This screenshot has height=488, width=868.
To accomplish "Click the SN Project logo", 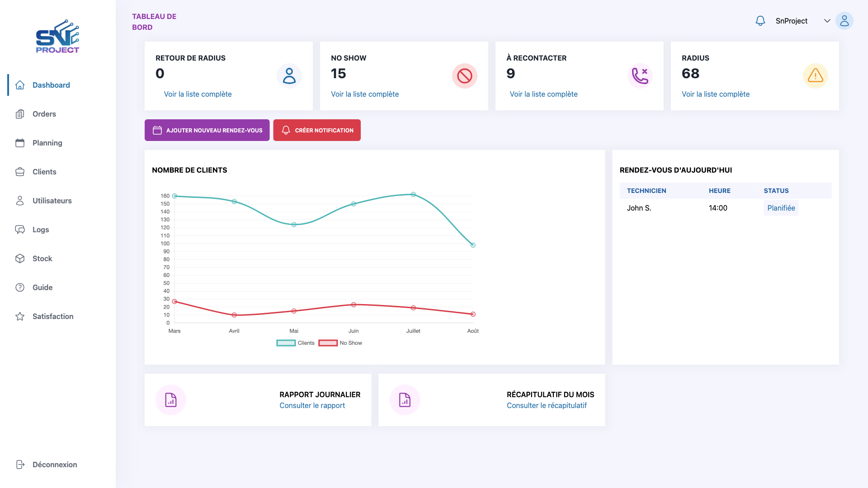I will pos(57,37).
